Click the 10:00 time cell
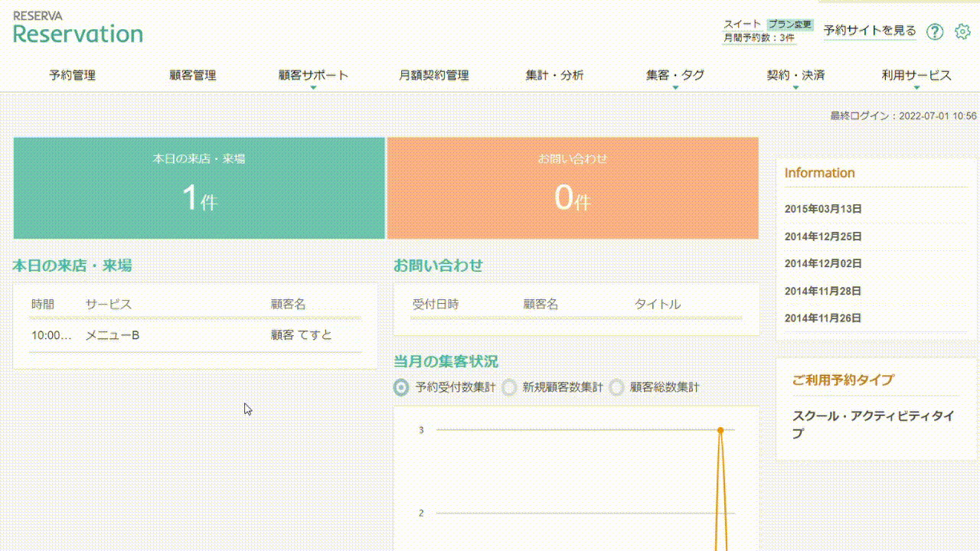Image resolution: width=980 pixels, height=551 pixels. 51,335
